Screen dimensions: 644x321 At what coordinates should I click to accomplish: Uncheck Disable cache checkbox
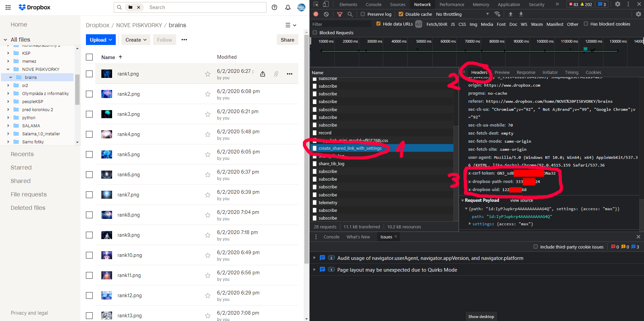coord(401,14)
